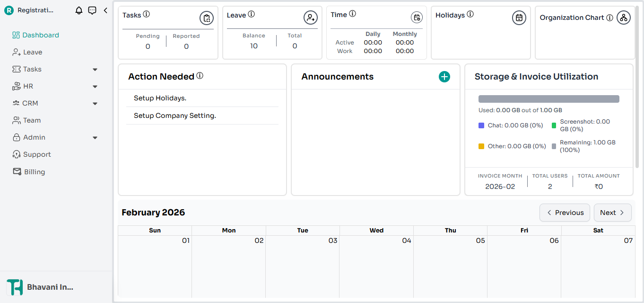Expand the CRM sidebar submenu
This screenshot has height=303, width=644.
(x=95, y=104)
